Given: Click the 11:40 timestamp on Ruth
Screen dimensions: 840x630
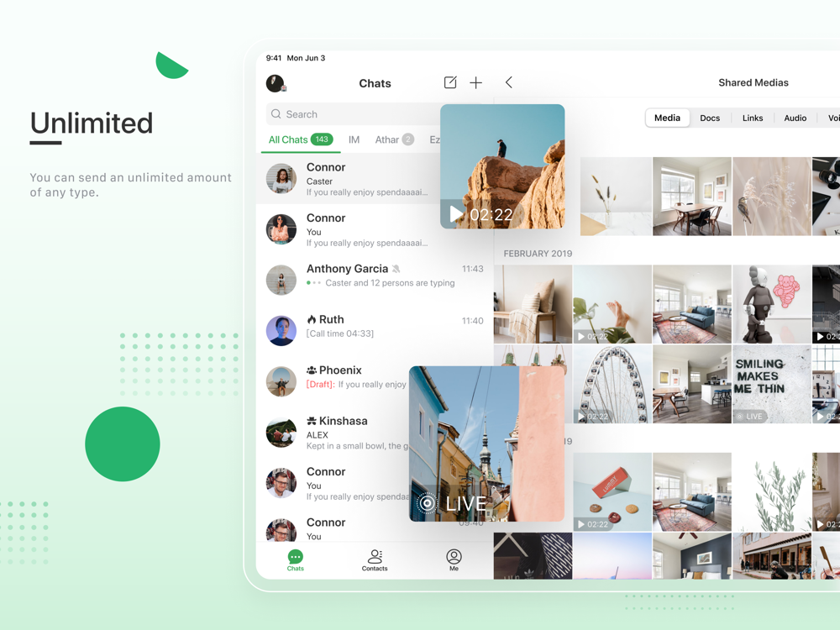Looking at the screenshot, I should (x=472, y=321).
